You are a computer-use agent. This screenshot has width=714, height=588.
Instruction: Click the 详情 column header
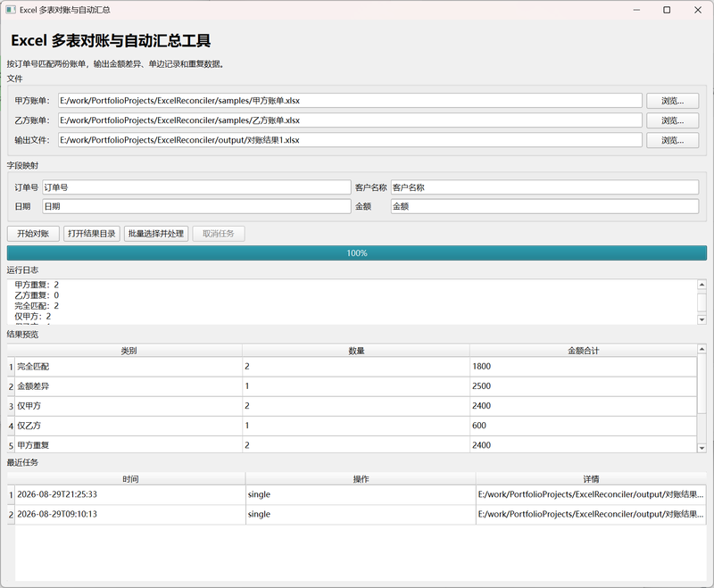point(591,479)
